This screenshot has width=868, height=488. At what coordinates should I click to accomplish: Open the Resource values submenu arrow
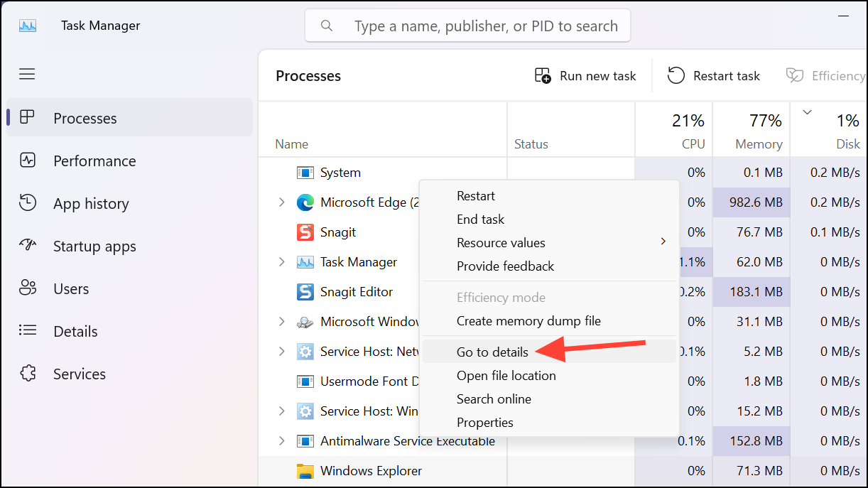[663, 242]
